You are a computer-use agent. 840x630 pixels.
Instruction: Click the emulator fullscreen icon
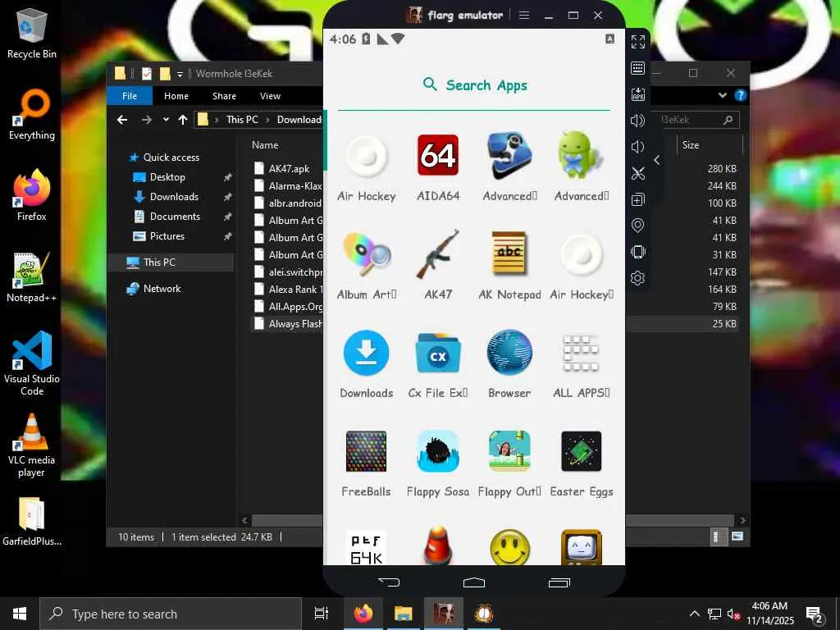(637, 42)
